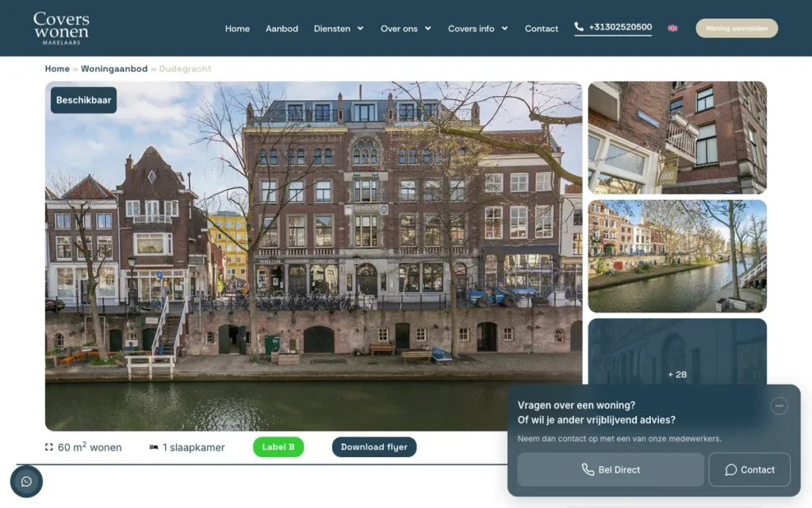
Task: Click the '60 m² wonen' text
Action: [90, 447]
